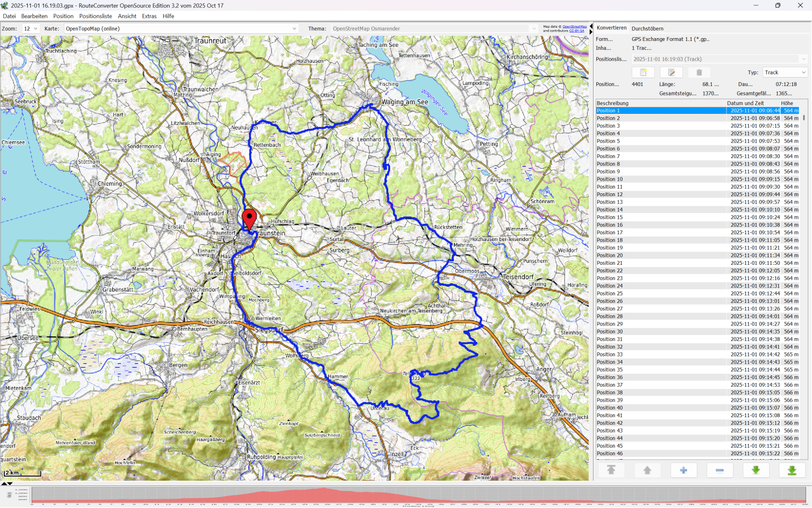Image resolution: width=812 pixels, height=508 pixels.
Task: Open the Extras menu
Action: click(x=149, y=16)
